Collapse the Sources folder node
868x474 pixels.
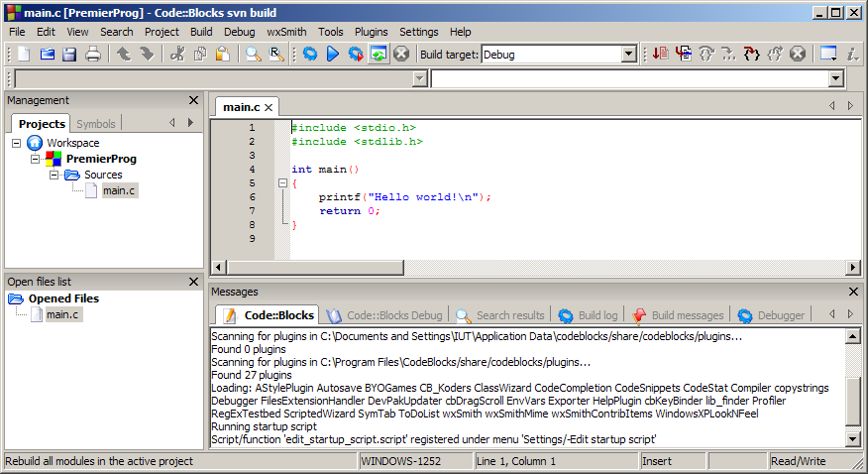(54, 175)
